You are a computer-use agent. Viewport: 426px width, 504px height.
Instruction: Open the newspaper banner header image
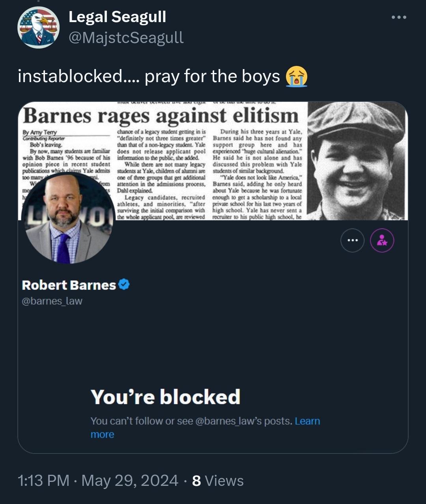tap(213, 161)
